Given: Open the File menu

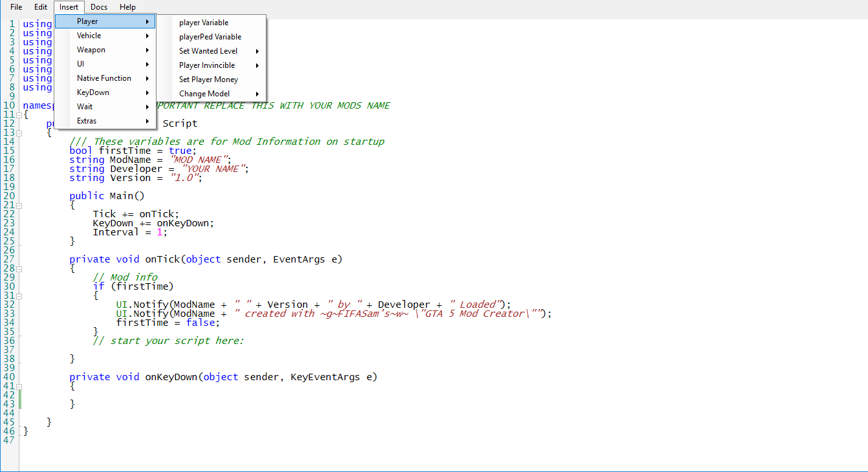Looking at the screenshot, I should tap(16, 7).
